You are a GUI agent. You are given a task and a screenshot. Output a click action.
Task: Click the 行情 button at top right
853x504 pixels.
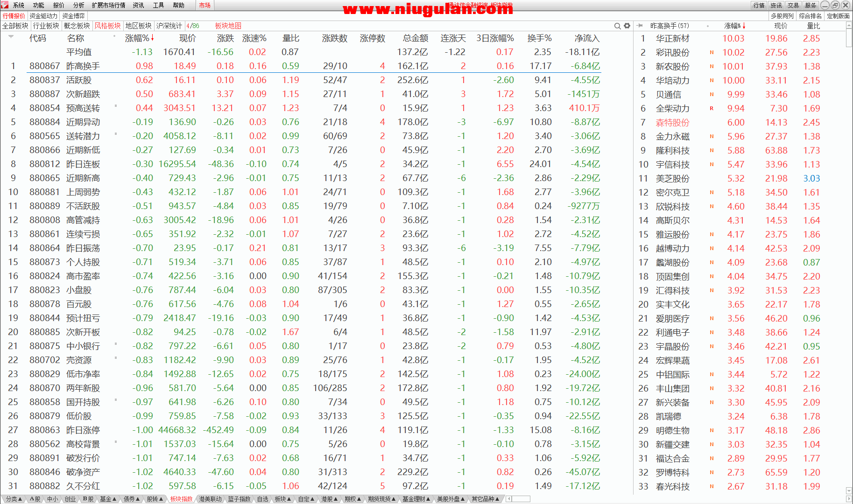759,5
